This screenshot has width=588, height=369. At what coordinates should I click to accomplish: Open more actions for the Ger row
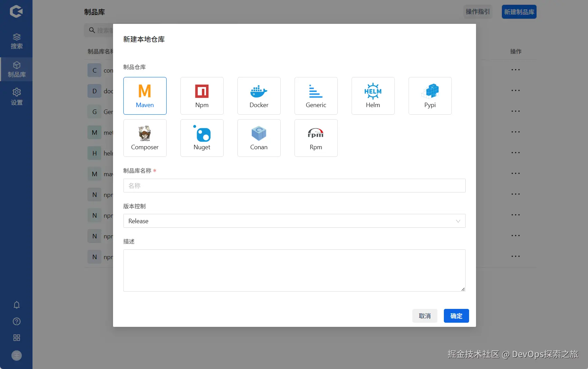(x=516, y=111)
